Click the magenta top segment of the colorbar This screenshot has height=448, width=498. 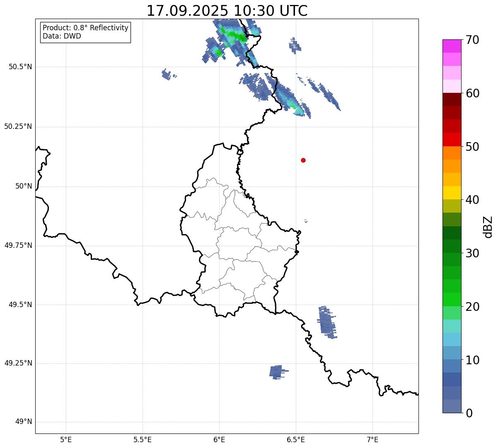click(452, 46)
